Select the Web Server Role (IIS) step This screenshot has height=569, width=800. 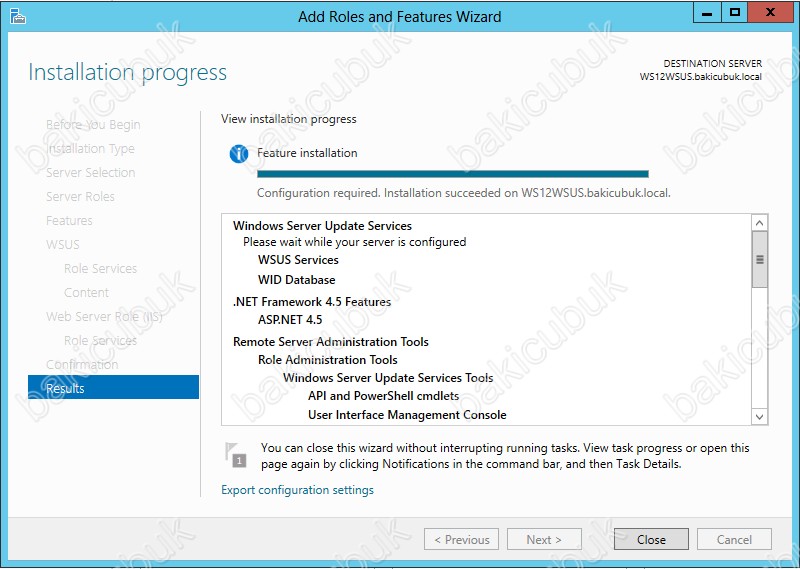(104, 316)
